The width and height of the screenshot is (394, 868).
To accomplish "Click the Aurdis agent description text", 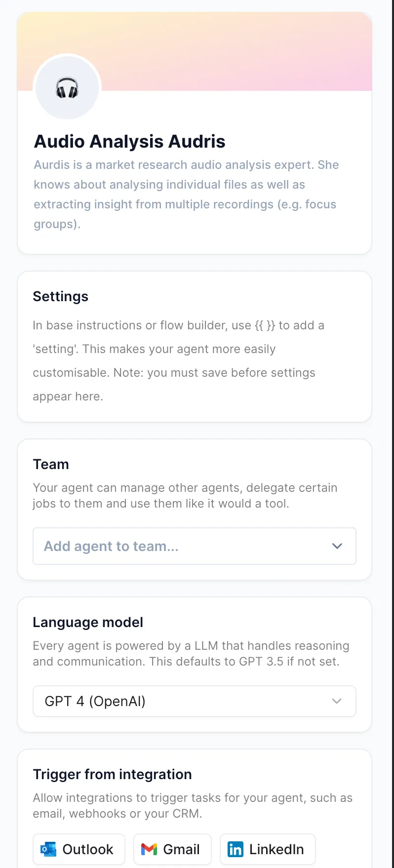I will [x=186, y=194].
